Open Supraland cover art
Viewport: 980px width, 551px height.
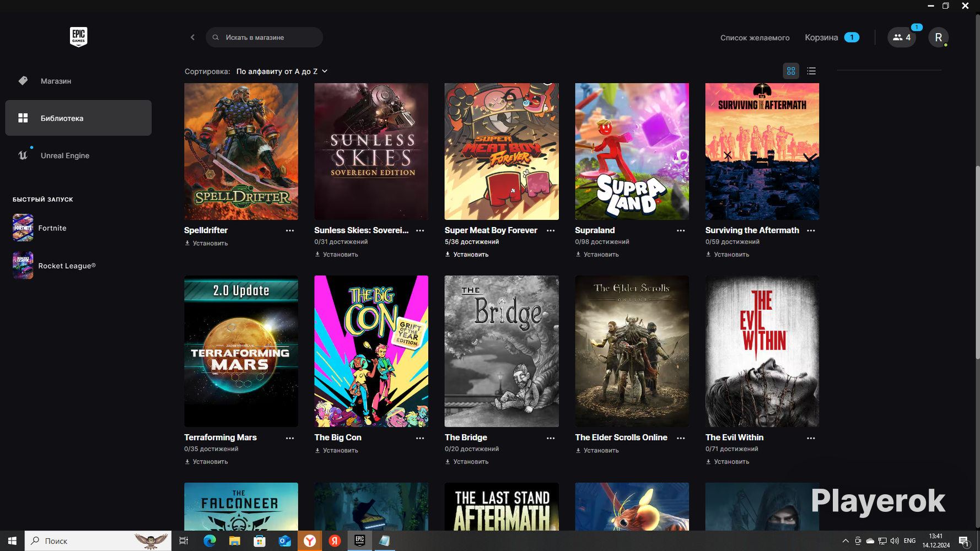coord(632,152)
